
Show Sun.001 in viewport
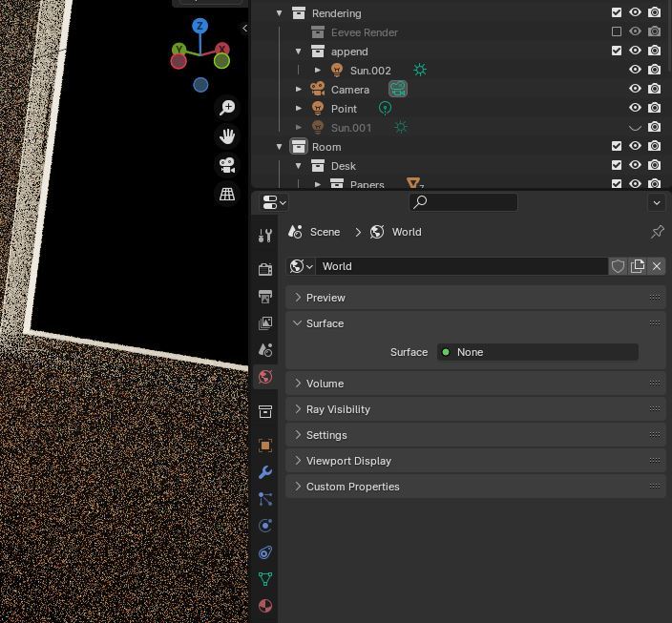pyautogui.click(x=635, y=127)
